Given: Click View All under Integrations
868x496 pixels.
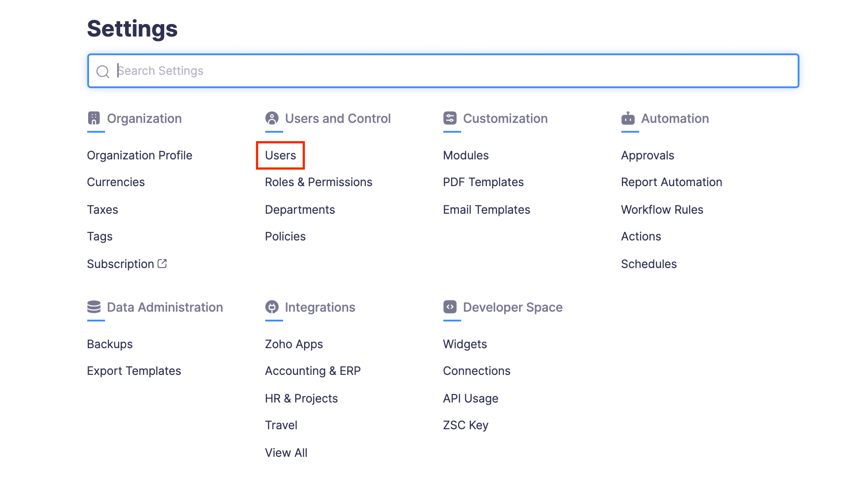Looking at the screenshot, I should pos(285,452).
